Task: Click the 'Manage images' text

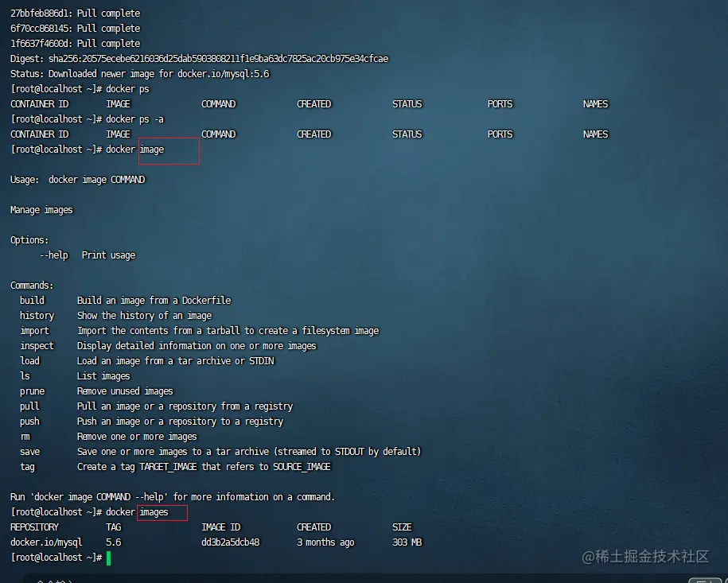Action: [41, 210]
